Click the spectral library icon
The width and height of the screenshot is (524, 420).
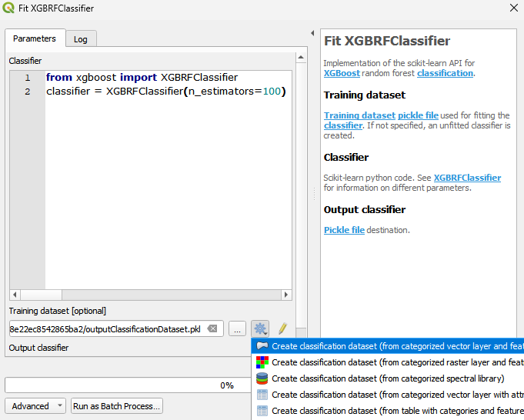(262, 378)
